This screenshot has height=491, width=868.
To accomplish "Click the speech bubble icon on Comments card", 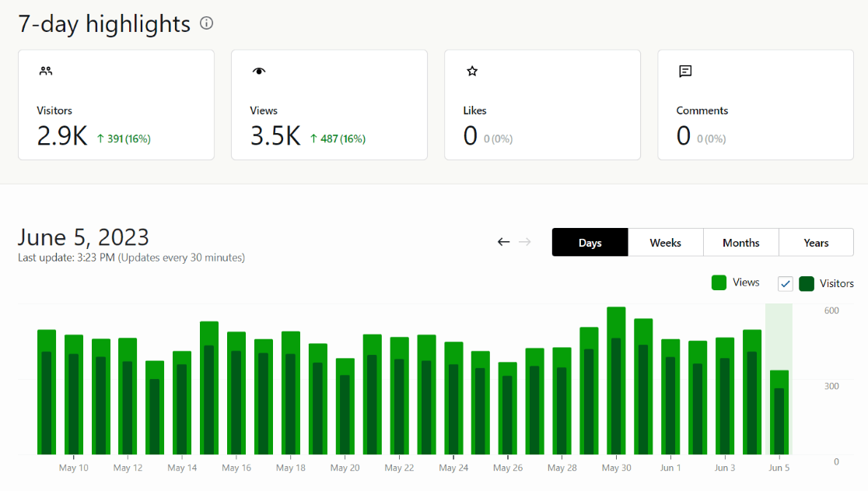I will (684, 71).
